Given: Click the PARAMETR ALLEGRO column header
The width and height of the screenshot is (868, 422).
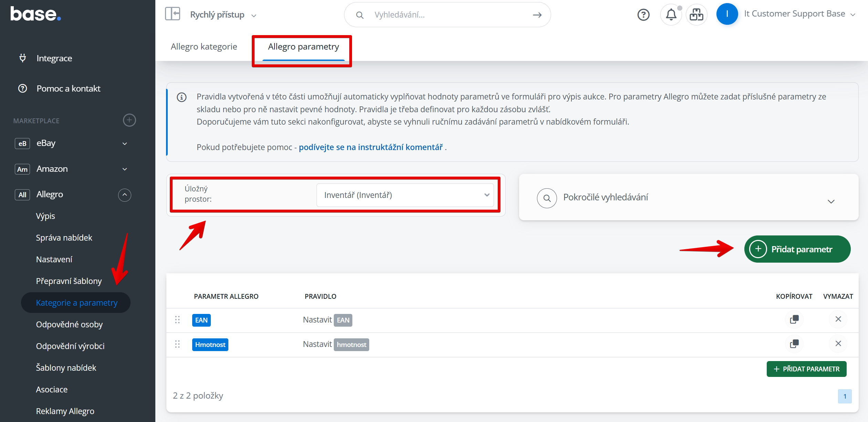Looking at the screenshot, I should (226, 296).
